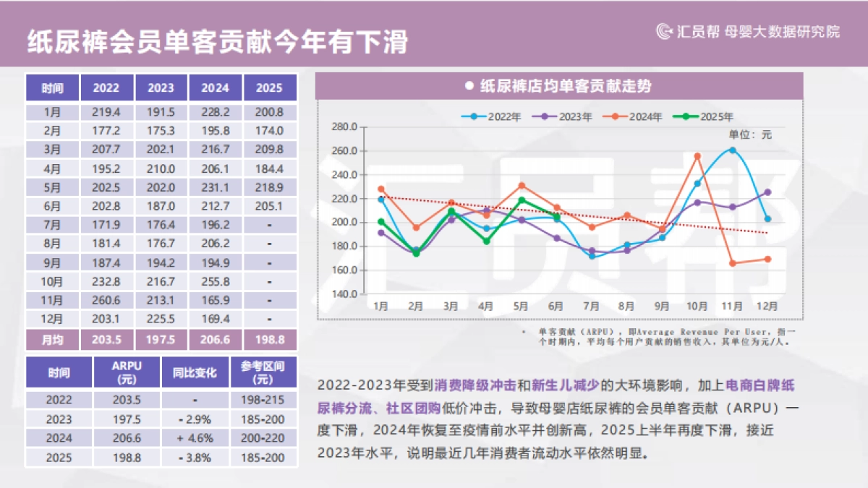Select the 2024 column header tab
Viewport: 868px width, 488px height.
coord(215,87)
